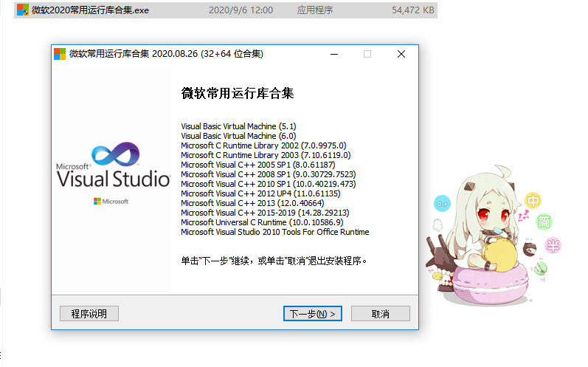The width and height of the screenshot is (588, 367).
Task: Click the blue punctuation bubble icon
Action: coord(442,201)
